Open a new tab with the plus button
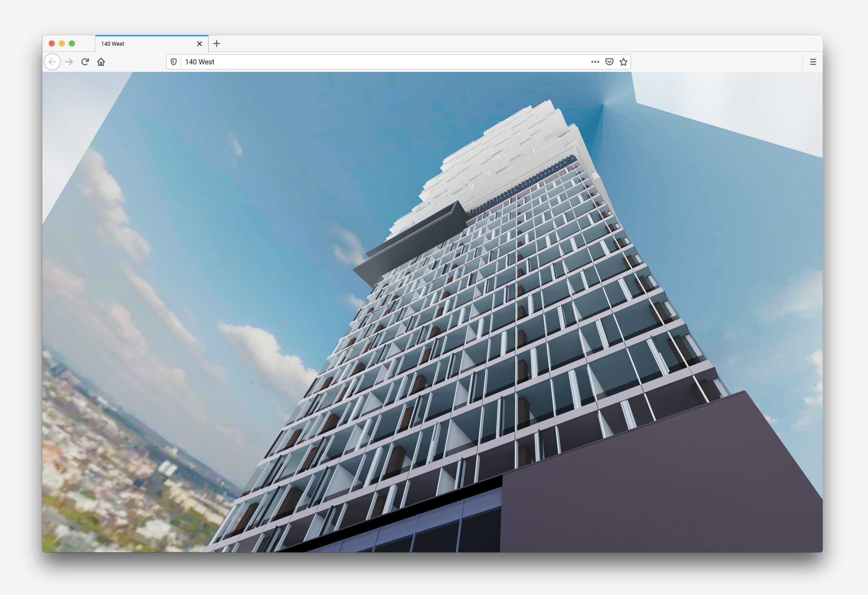This screenshot has width=868, height=595. click(217, 44)
